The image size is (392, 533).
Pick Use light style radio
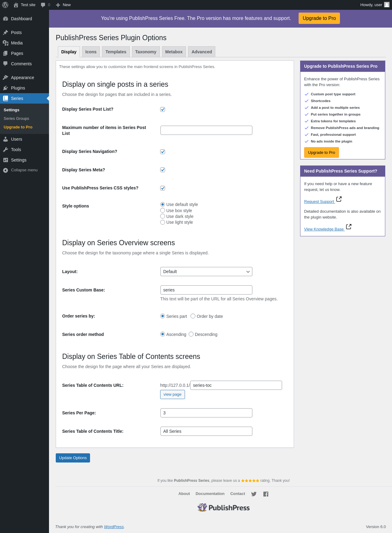point(163,222)
